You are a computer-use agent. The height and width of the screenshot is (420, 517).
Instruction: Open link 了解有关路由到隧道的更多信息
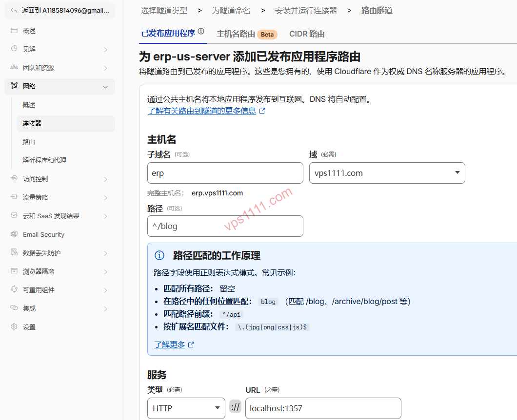202,111
